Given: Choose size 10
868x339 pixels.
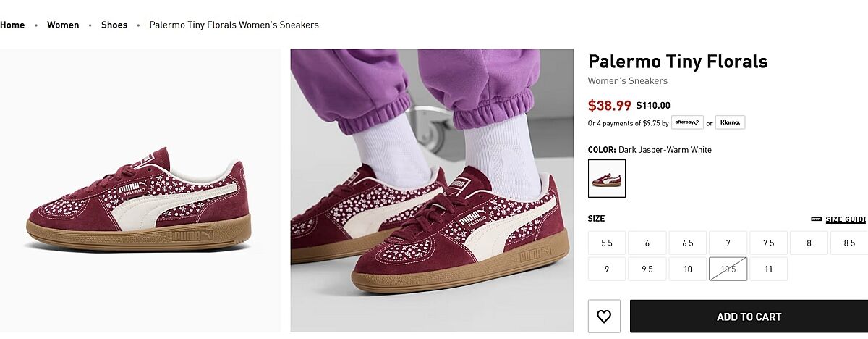Looking at the screenshot, I should pos(688,269).
